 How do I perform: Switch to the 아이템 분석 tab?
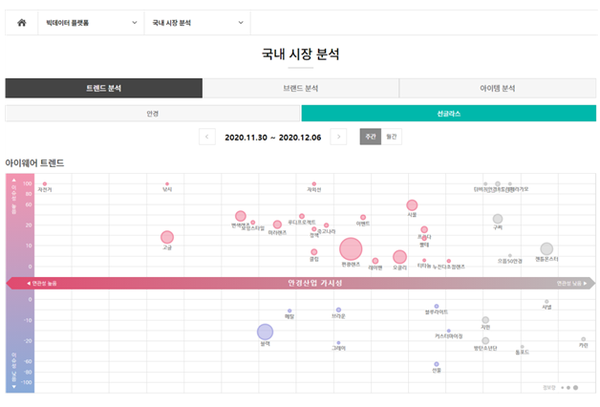tap(497, 88)
